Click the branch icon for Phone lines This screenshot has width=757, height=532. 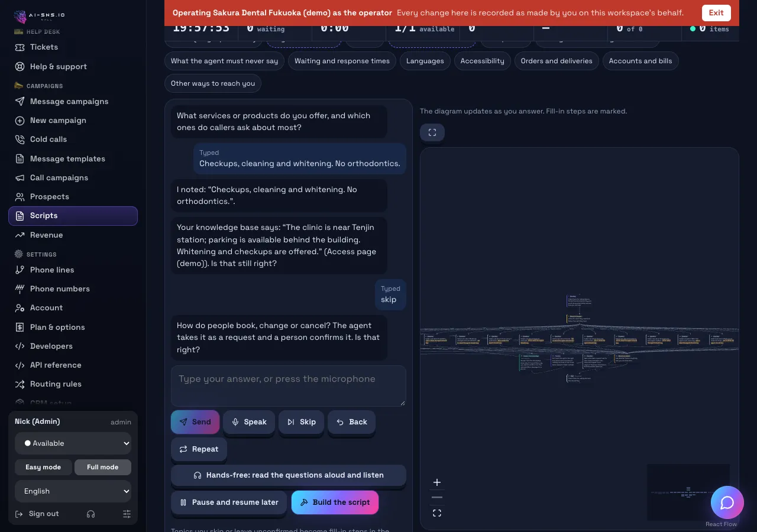click(20, 270)
